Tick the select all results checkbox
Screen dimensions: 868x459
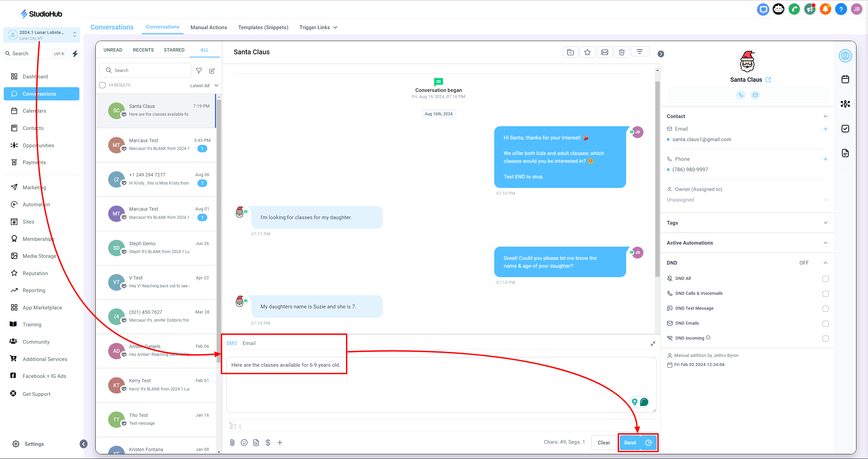102,85
